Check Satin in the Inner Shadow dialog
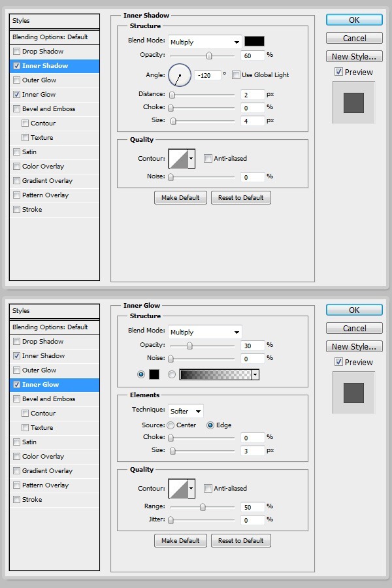Viewport: 392px width, 588px height. pos(16,152)
